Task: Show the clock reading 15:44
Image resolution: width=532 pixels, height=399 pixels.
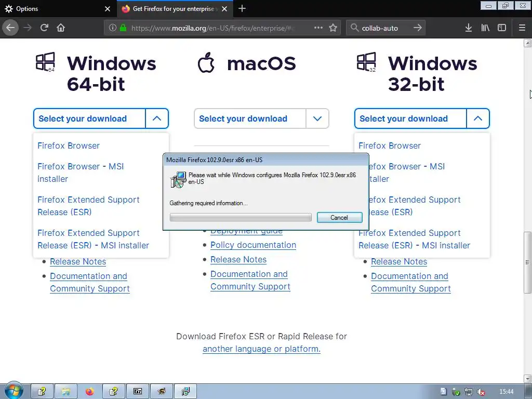Action: coord(506,392)
